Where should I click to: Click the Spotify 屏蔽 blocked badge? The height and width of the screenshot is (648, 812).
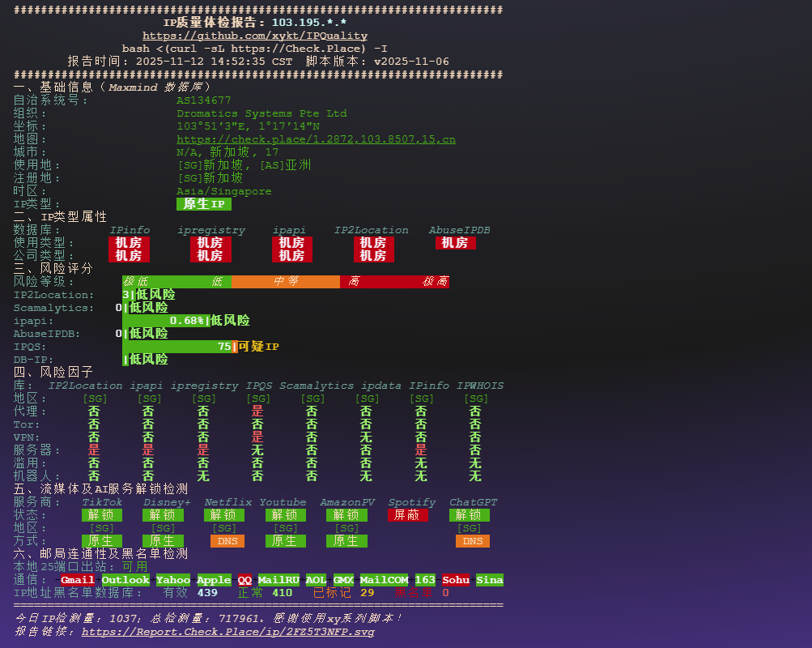coord(408,514)
